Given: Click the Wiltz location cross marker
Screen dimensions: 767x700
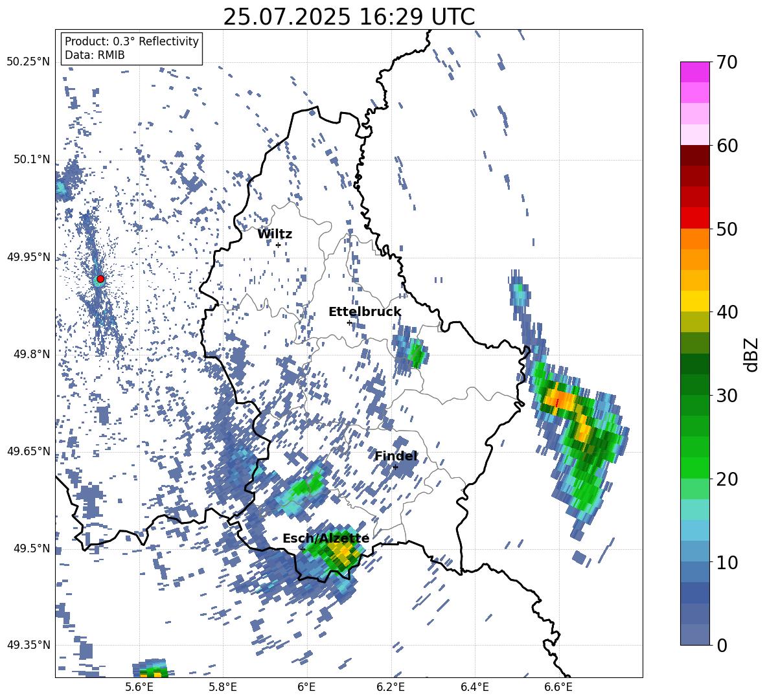Looking at the screenshot, I should point(279,245).
